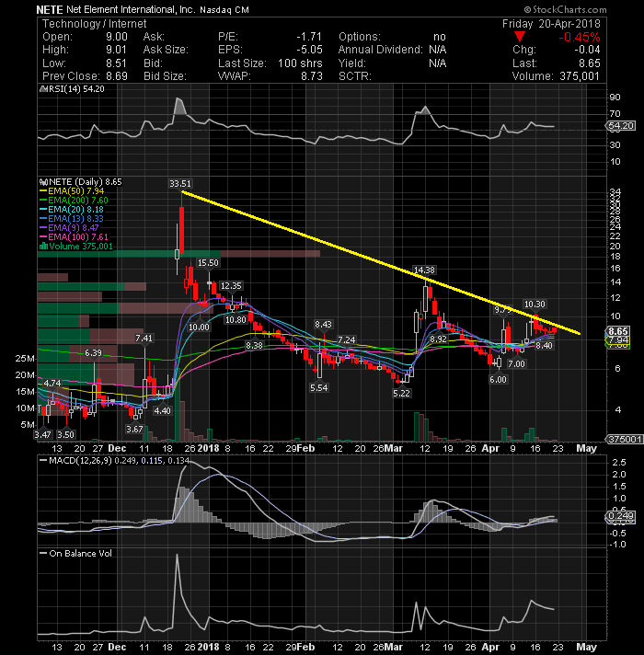This screenshot has height=655, width=644.
Task: Click the High value 9.01
Action: (x=117, y=50)
